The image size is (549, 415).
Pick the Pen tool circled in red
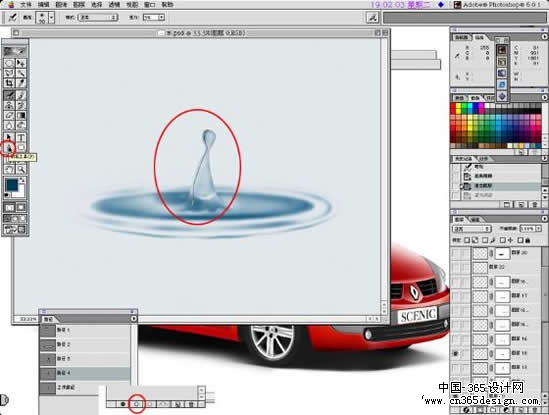point(8,148)
